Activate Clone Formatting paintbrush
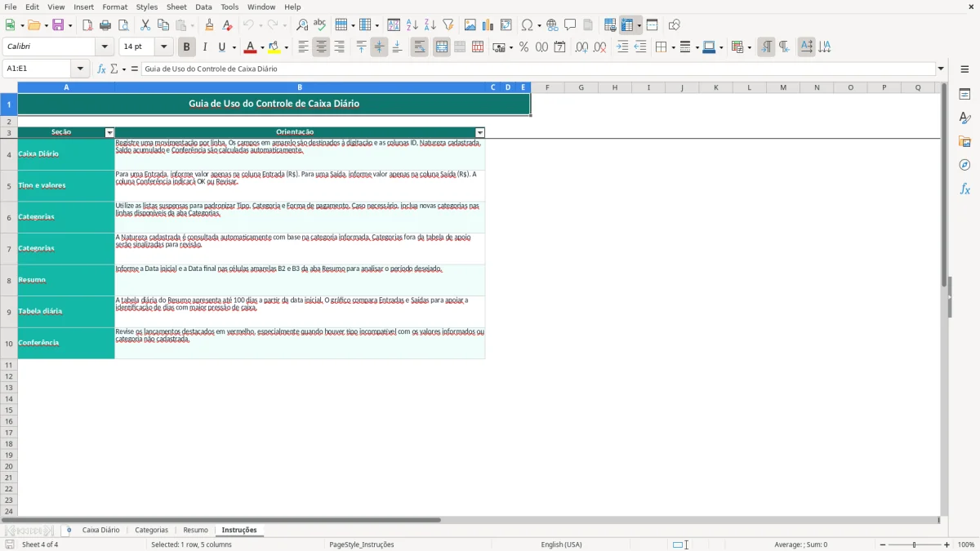The image size is (980, 551). pos(210,25)
